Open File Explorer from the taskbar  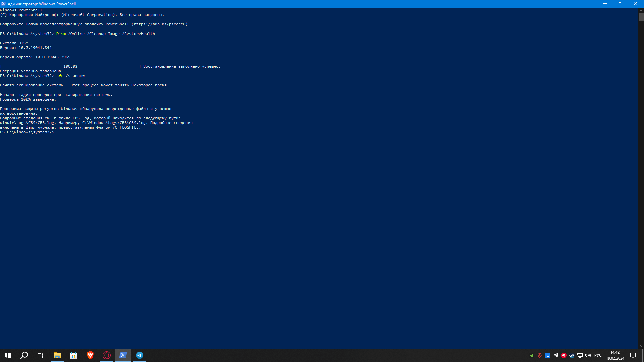[x=57, y=355]
